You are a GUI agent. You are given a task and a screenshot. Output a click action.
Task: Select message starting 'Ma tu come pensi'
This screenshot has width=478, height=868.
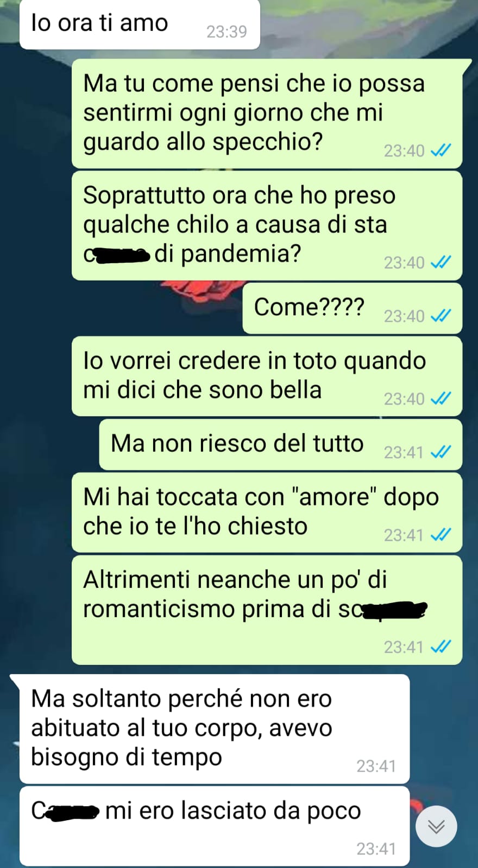coord(267,113)
